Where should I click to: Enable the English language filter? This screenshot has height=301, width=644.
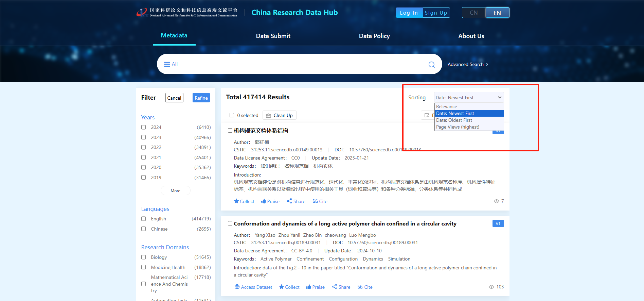coord(144,219)
